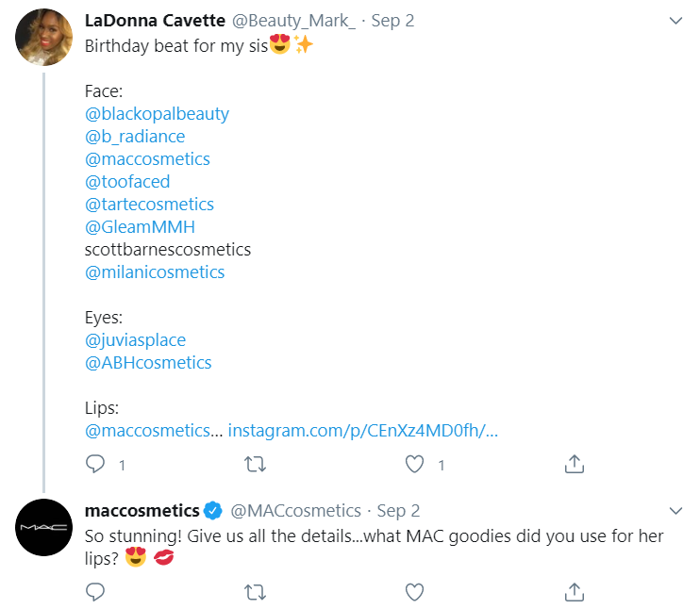Reply to LaDonna Cavette's tweet
The width and height of the screenshot is (700, 609).
[x=95, y=464]
